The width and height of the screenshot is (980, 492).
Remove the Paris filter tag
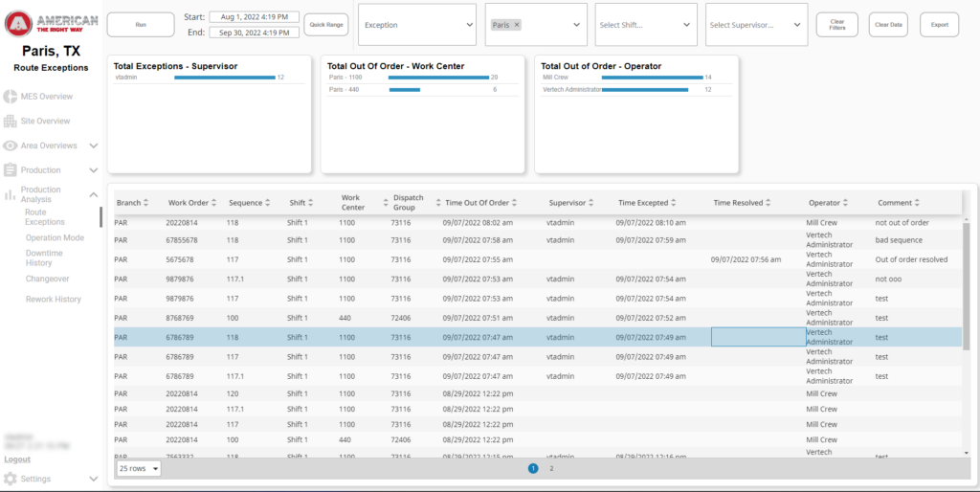516,25
